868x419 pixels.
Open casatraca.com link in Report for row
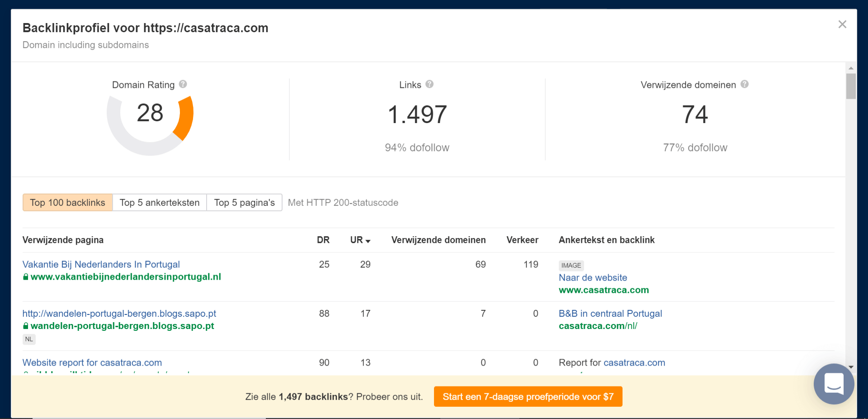634,362
